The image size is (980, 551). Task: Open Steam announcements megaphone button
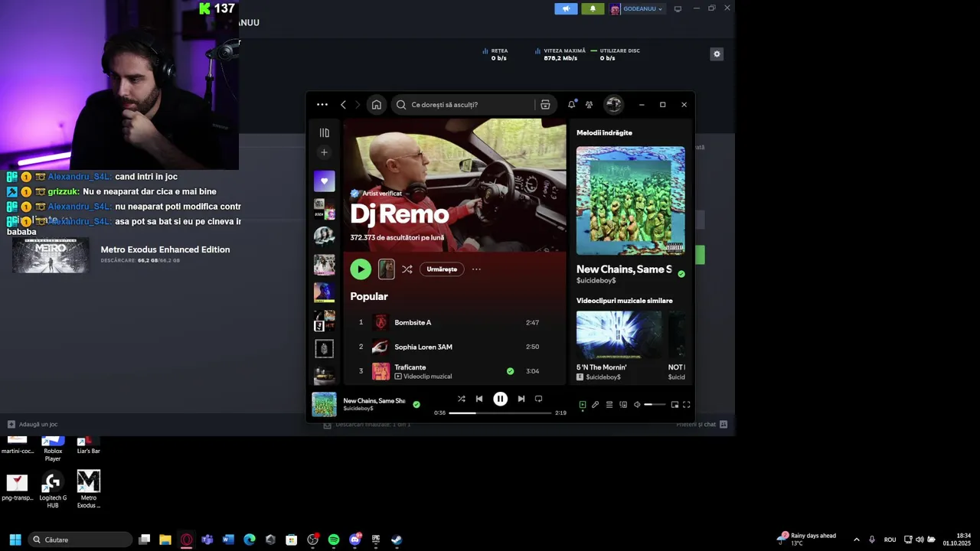(566, 8)
